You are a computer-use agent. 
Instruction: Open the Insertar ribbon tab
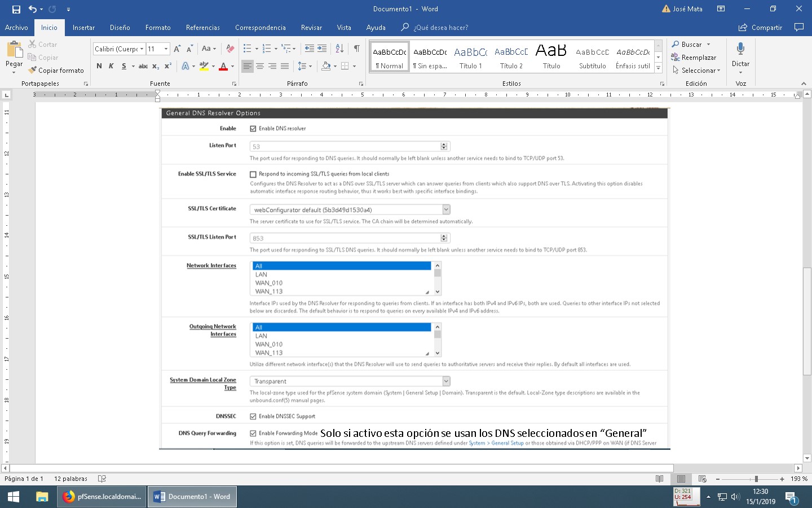83,28
